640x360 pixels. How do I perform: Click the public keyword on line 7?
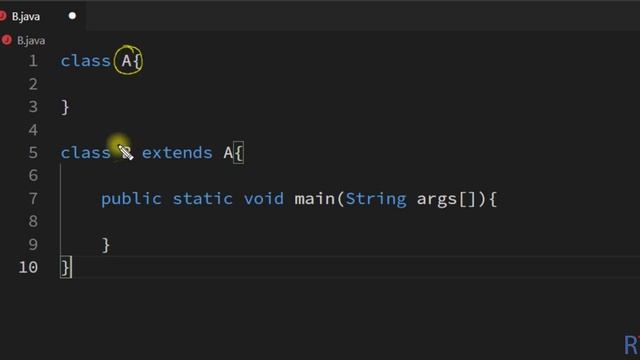pyautogui.click(x=131, y=200)
